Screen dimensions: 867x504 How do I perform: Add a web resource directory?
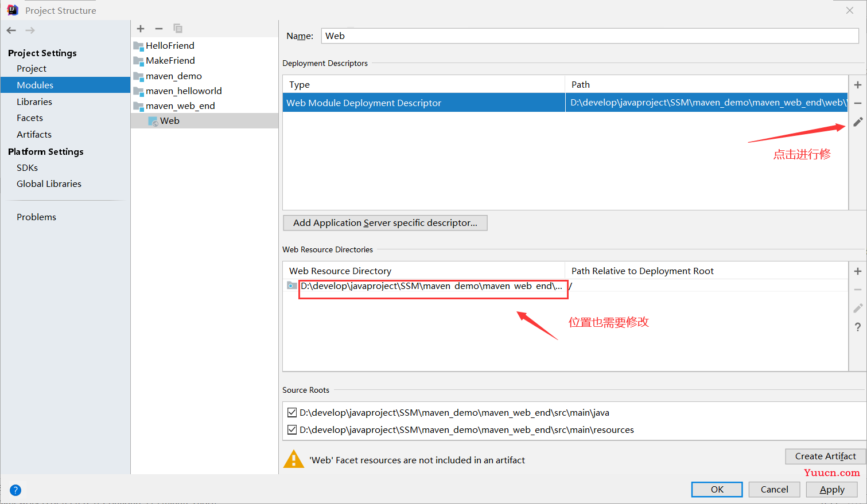coord(858,271)
